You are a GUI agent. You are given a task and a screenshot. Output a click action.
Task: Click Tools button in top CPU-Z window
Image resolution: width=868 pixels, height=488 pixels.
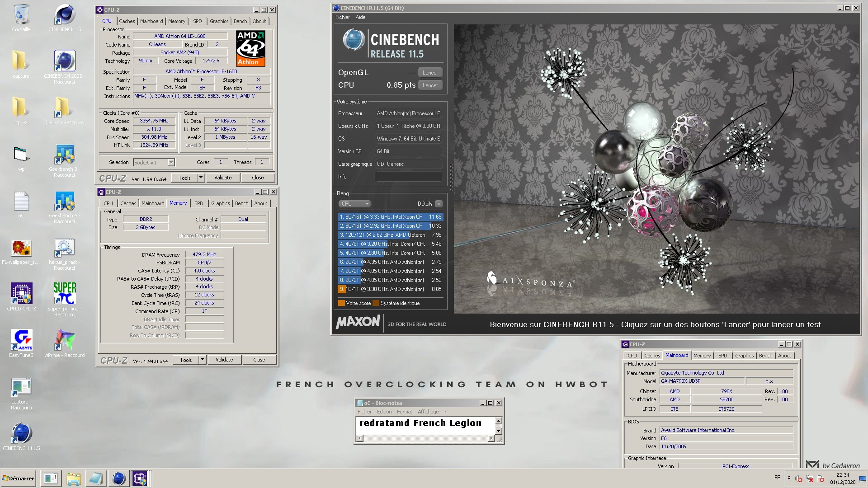184,178
